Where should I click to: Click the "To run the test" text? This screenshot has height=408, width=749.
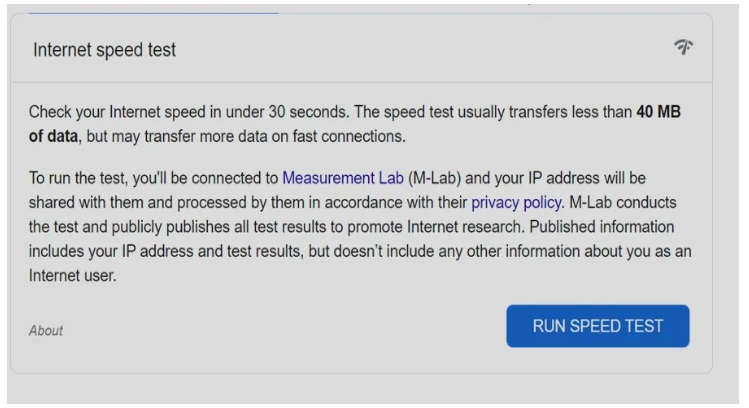point(82,179)
